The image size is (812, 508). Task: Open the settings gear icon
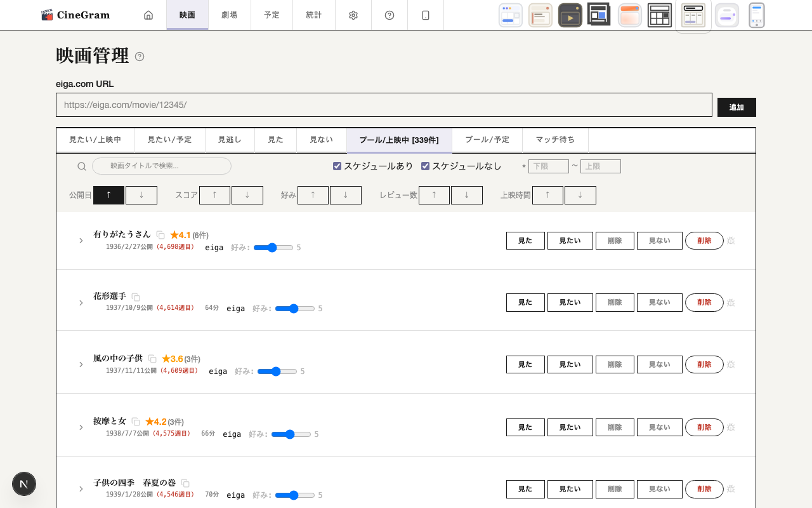353,15
